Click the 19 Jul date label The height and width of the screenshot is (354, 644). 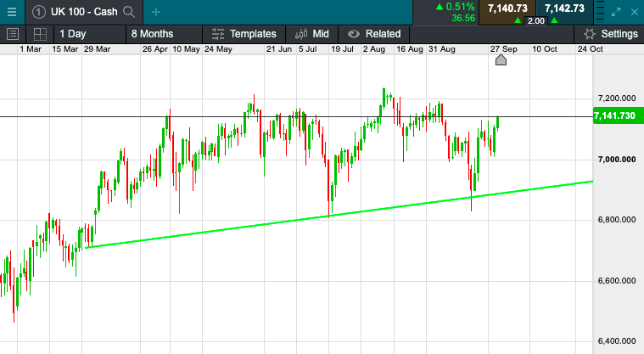coord(342,49)
